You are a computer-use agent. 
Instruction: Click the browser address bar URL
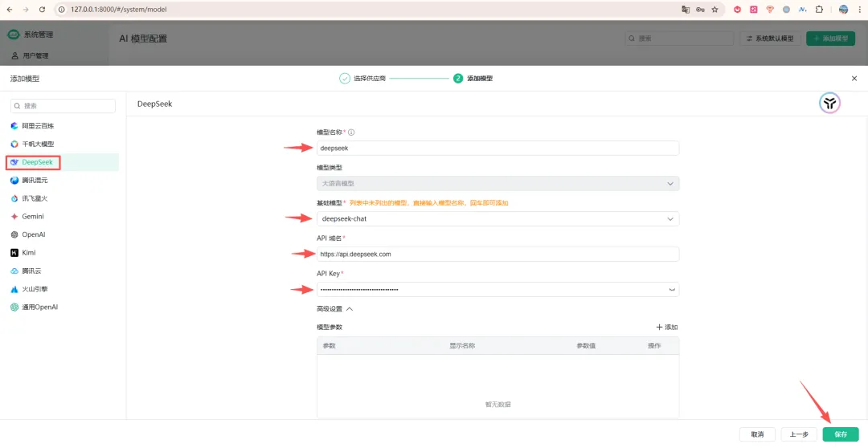[x=118, y=10]
